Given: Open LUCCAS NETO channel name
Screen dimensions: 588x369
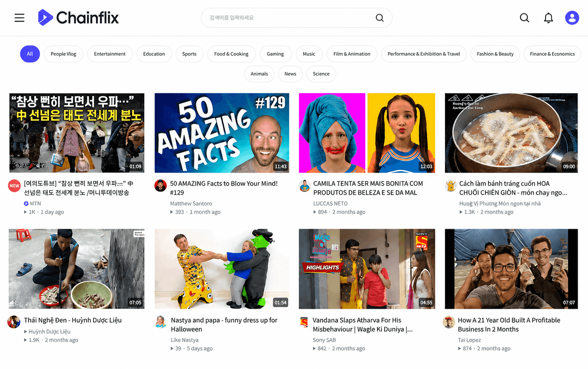Looking at the screenshot, I should click(x=330, y=204).
